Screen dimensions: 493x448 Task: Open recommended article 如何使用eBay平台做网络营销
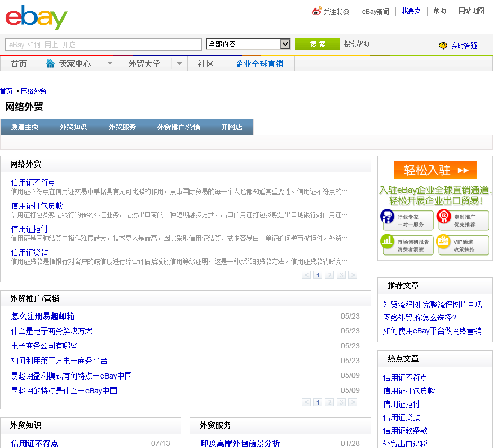(x=432, y=331)
